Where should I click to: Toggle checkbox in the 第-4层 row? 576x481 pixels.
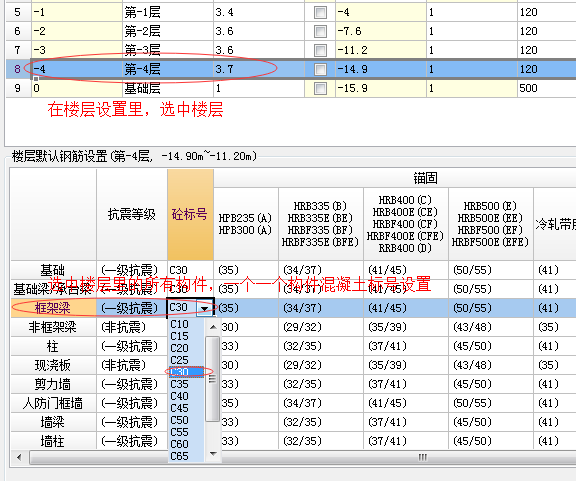320,69
